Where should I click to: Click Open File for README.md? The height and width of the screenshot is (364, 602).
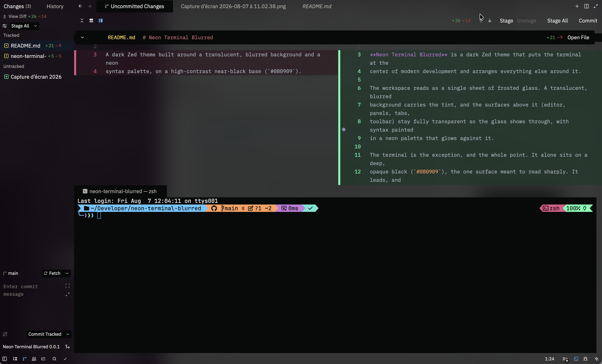tap(578, 37)
